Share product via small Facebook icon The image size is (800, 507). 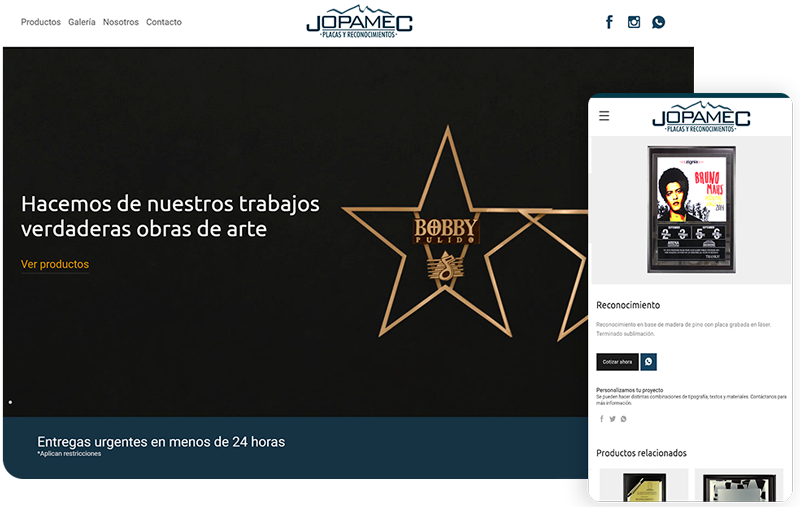click(x=602, y=419)
